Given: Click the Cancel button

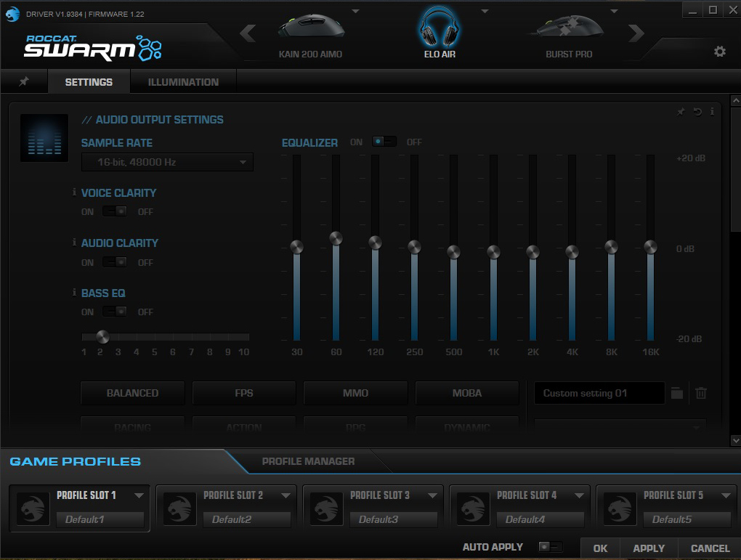Looking at the screenshot, I should click(x=710, y=548).
